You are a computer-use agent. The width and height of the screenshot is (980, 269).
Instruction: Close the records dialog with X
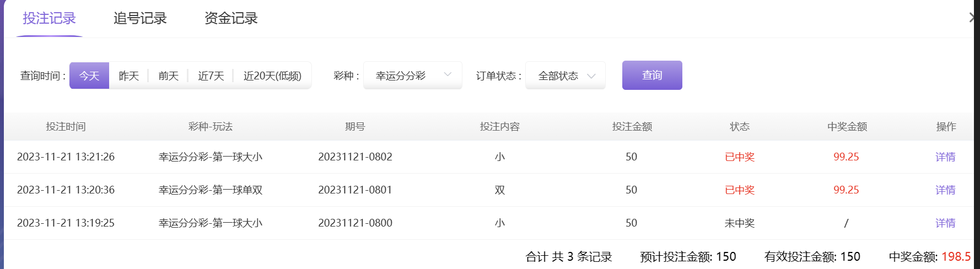(973, 18)
